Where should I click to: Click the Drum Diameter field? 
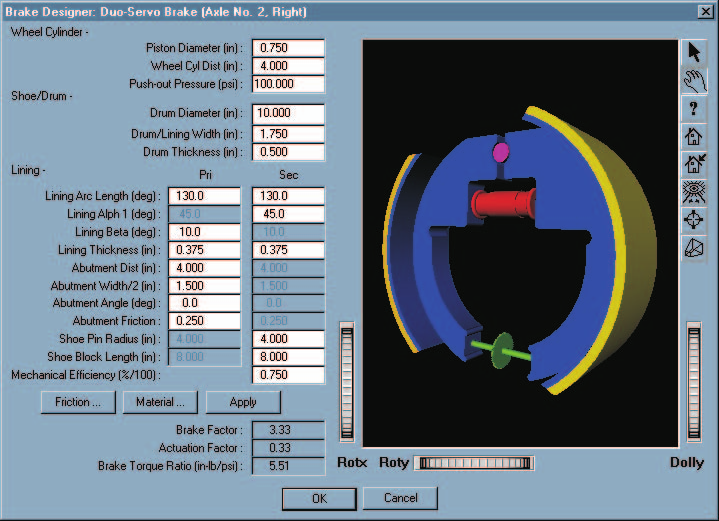pyautogui.click(x=288, y=113)
